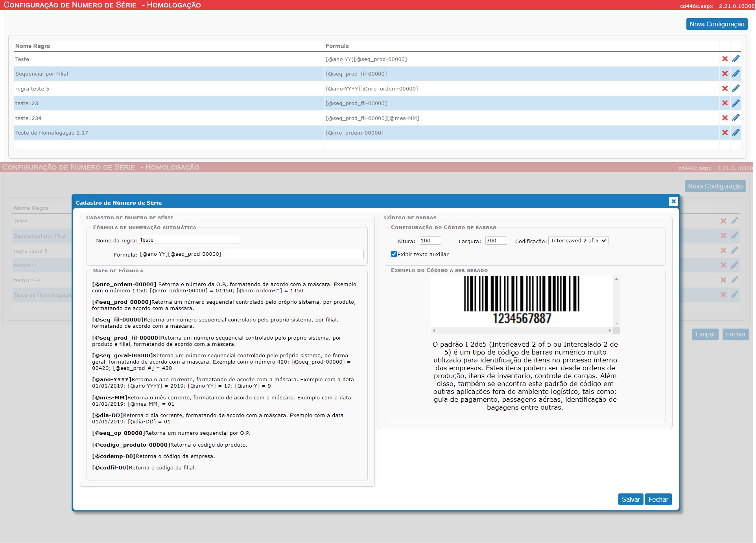Delete the teste123 rule
756x543 pixels.
pyautogui.click(x=725, y=103)
